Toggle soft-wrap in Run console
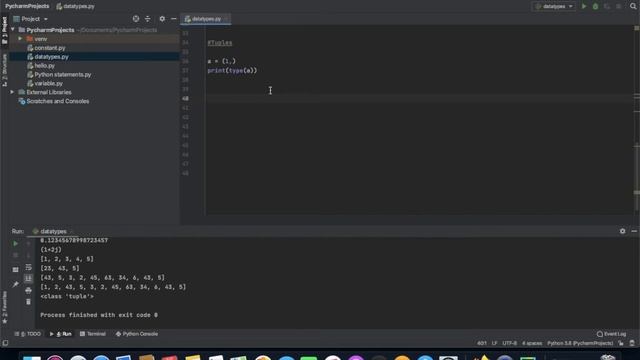Viewport: 640px width, 360px height. coord(28,267)
